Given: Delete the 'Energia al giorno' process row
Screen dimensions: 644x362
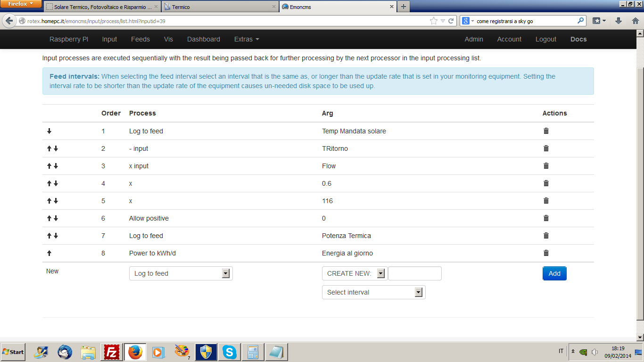Looking at the screenshot, I should (x=546, y=253).
